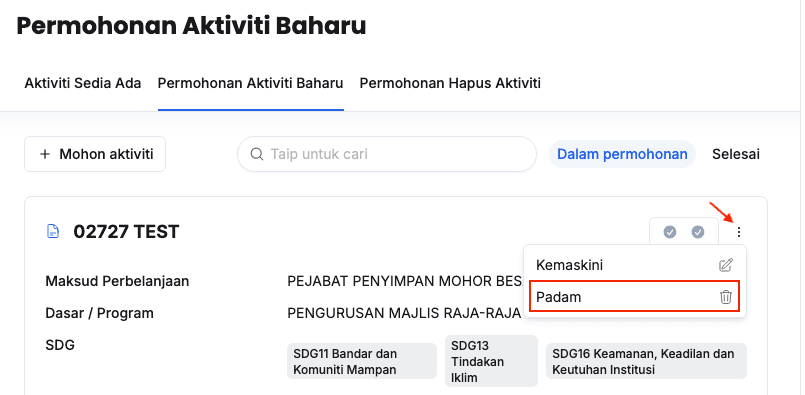The image size is (805, 395).
Task: Click the first grey checkmark status icon
Action: (669, 232)
